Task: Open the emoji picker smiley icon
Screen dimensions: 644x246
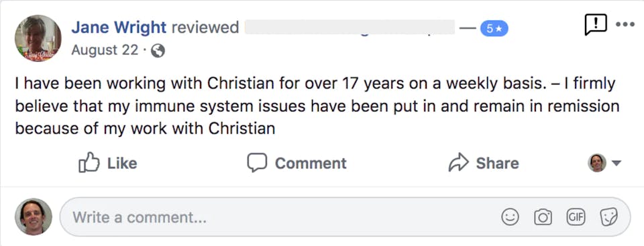Action: point(510,217)
